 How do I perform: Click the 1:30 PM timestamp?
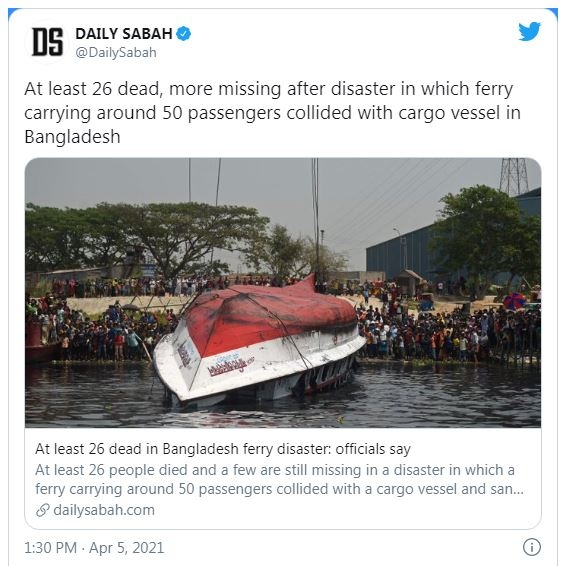point(51,548)
